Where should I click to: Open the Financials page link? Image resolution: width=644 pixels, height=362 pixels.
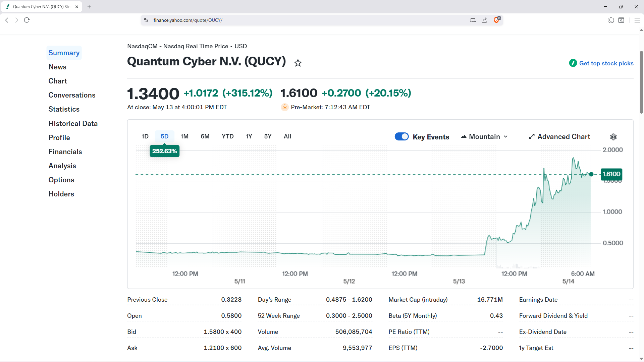point(65,152)
